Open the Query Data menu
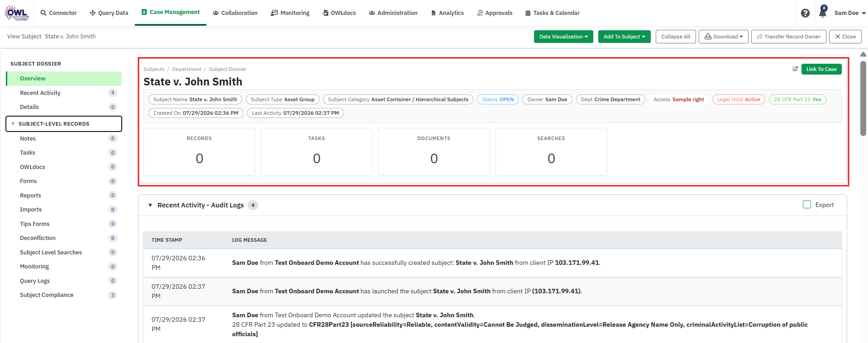868x343 pixels. (x=109, y=13)
